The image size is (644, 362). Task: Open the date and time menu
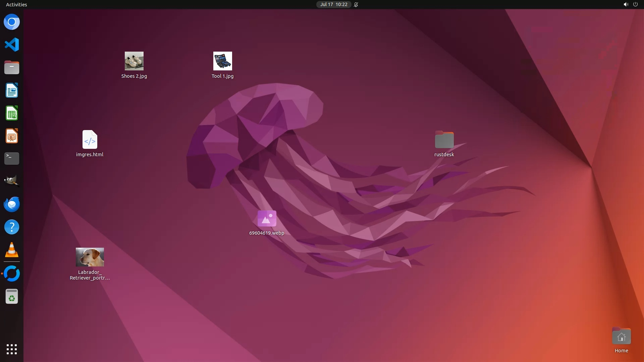333,4
